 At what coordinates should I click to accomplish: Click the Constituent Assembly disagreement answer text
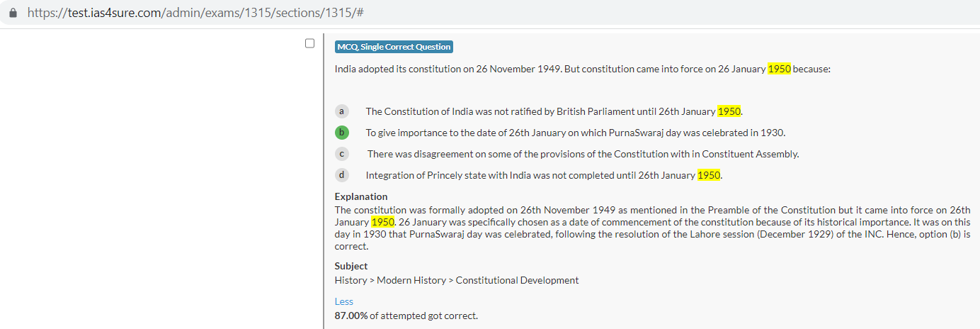click(582, 154)
